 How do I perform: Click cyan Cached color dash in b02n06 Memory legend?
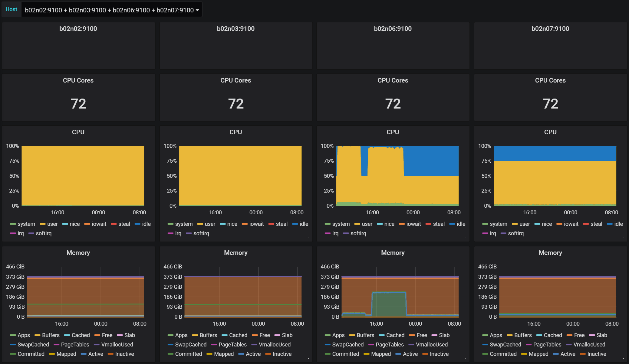[x=381, y=335]
